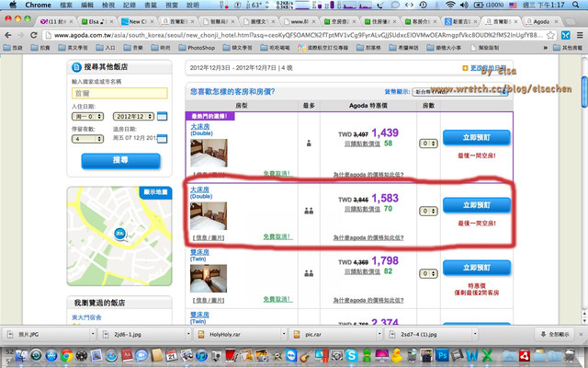Open the 書籤 menu
588x368 pixels.
[151, 5]
